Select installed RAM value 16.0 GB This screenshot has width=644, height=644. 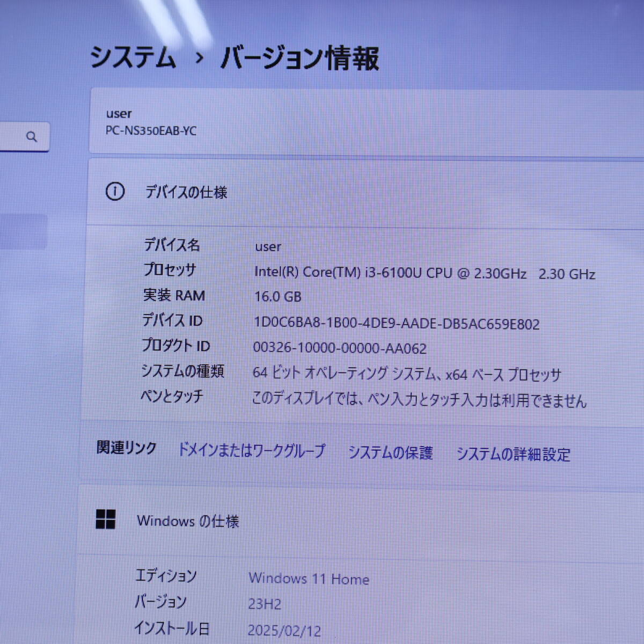click(x=277, y=296)
